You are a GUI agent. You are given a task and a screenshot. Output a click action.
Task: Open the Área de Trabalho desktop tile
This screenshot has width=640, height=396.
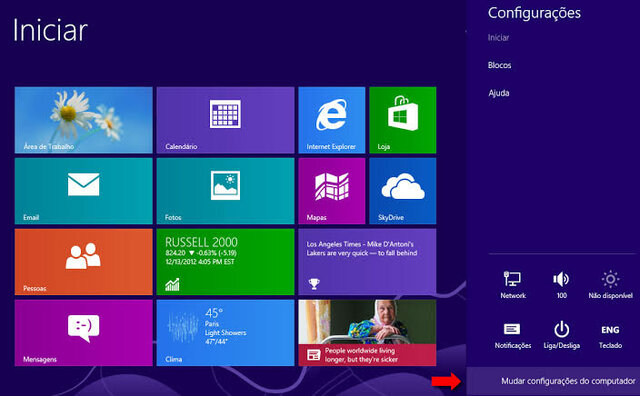point(84,120)
